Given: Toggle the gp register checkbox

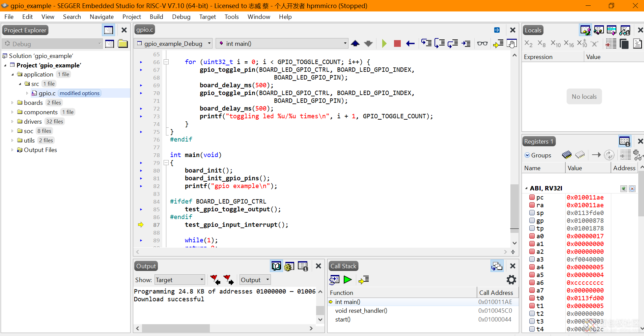Looking at the screenshot, I should tap(532, 220).
